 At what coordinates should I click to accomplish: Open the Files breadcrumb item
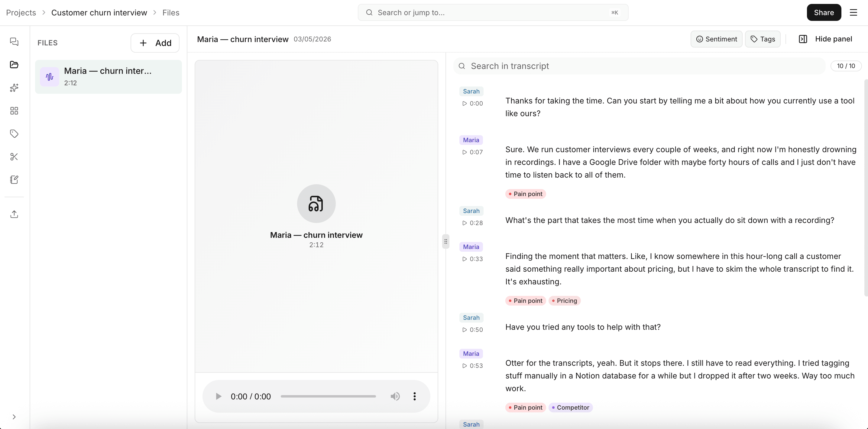pyautogui.click(x=171, y=12)
